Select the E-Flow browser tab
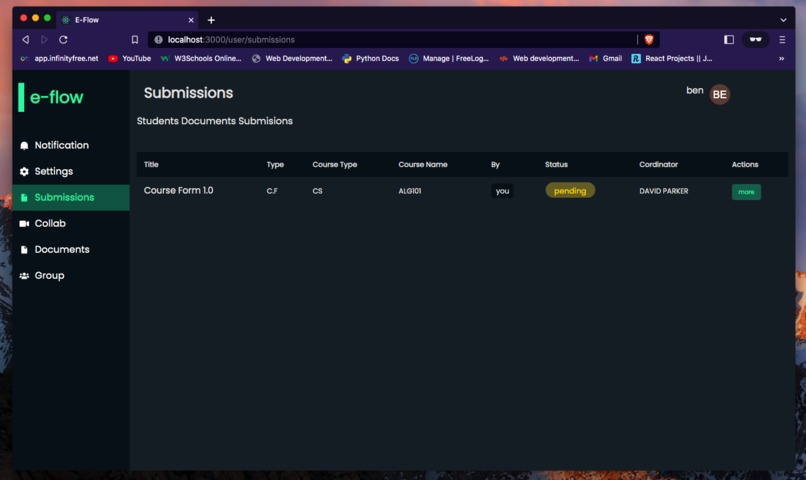806x480 pixels. [x=127, y=20]
